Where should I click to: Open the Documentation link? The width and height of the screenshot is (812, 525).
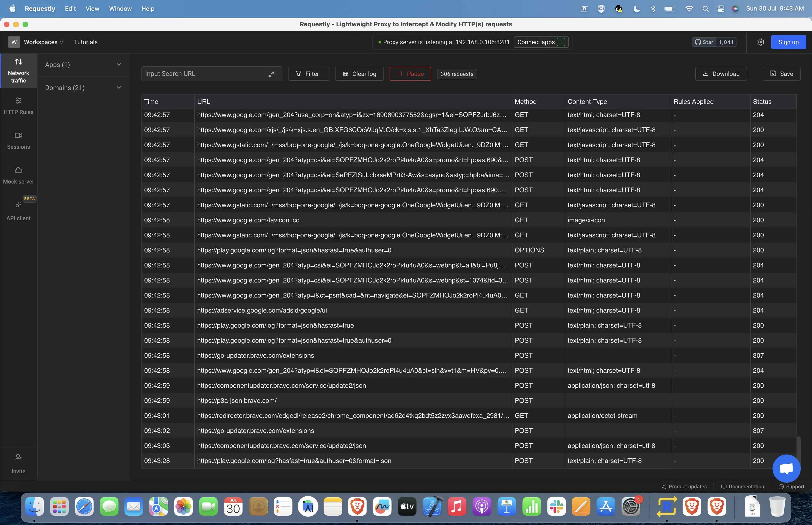click(742, 486)
